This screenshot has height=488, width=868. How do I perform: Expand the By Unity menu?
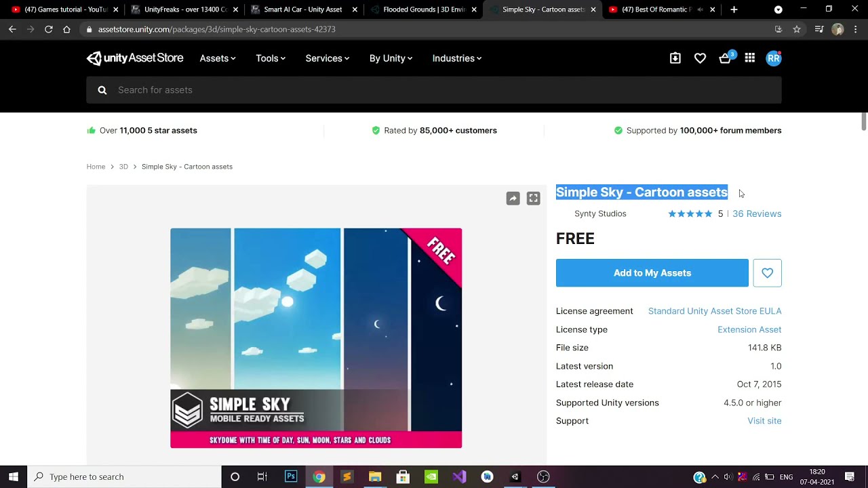pos(391,58)
